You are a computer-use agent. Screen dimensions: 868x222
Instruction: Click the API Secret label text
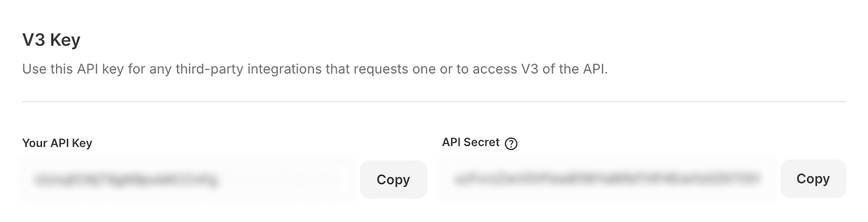point(470,142)
